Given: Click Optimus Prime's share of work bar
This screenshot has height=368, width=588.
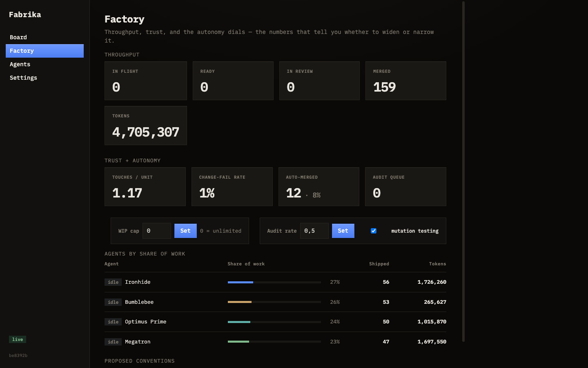Looking at the screenshot, I should (x=274, y=322).
